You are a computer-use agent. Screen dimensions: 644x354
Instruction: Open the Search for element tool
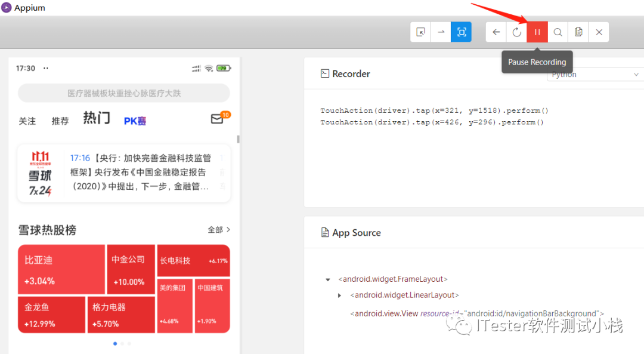coord(558,32)
